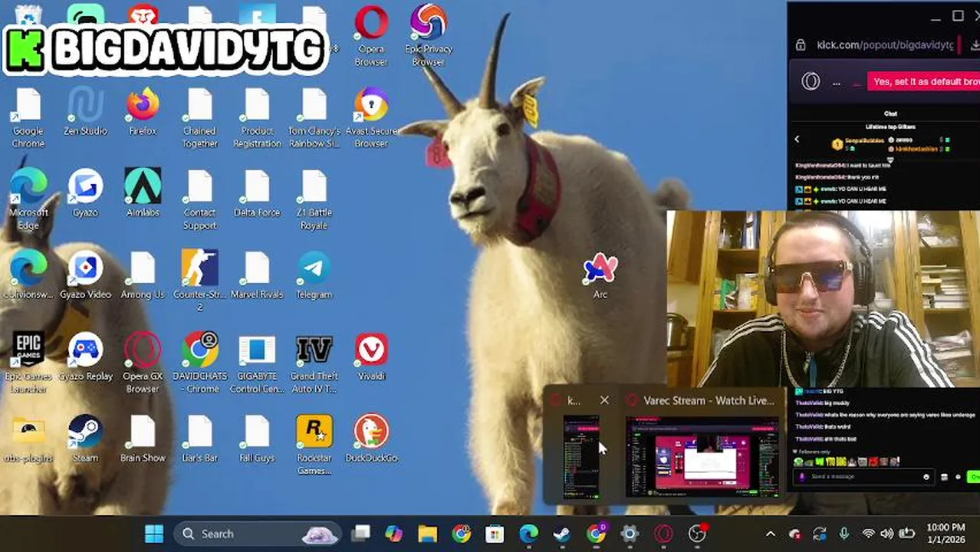Select the Brain Show desktop shortcut
This screenshot has height=552, width=980.
coord(143,439)
